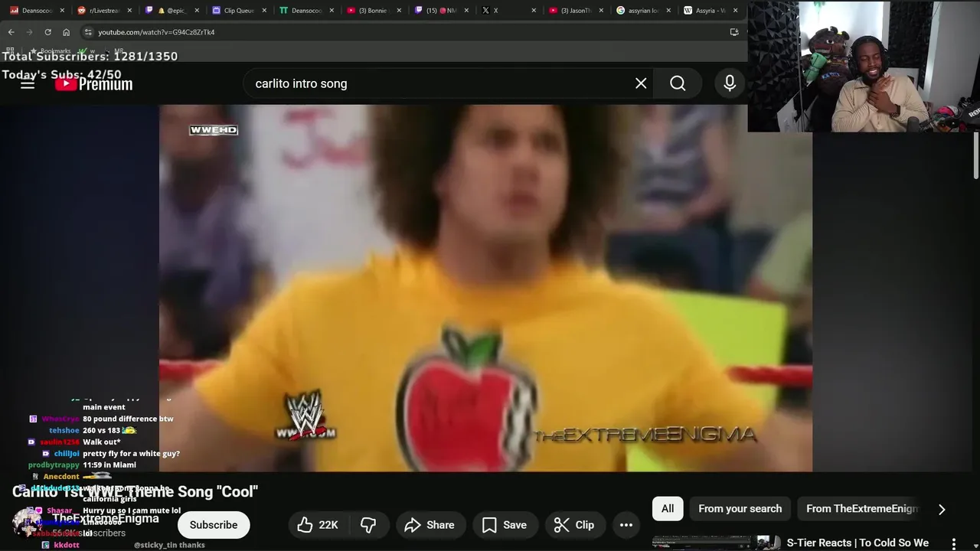Close the X browser tab
Viewport: 980px width, 551px height.
coord(534,11)
